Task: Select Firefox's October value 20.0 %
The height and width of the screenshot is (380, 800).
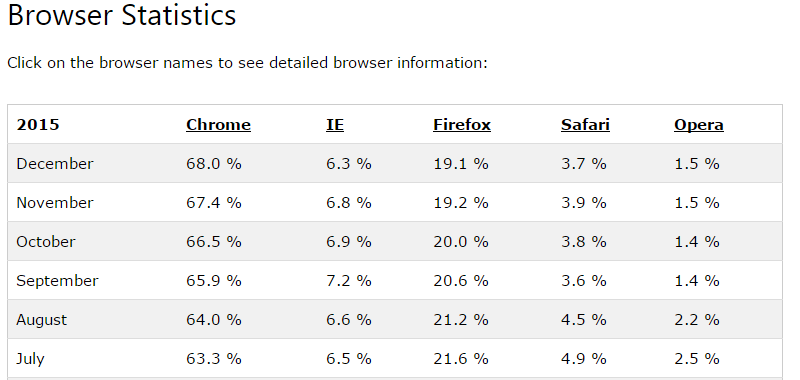Action: click(461, 242)
